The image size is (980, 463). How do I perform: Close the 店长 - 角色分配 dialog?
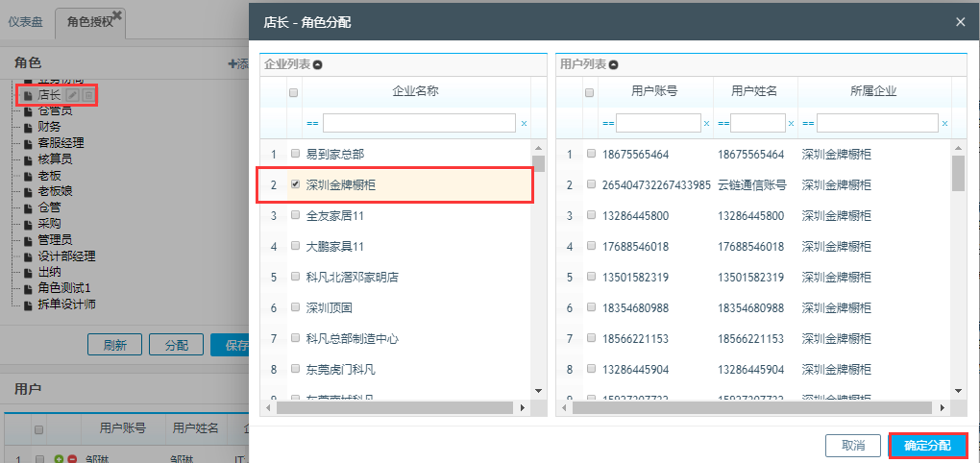coord(961,22)
